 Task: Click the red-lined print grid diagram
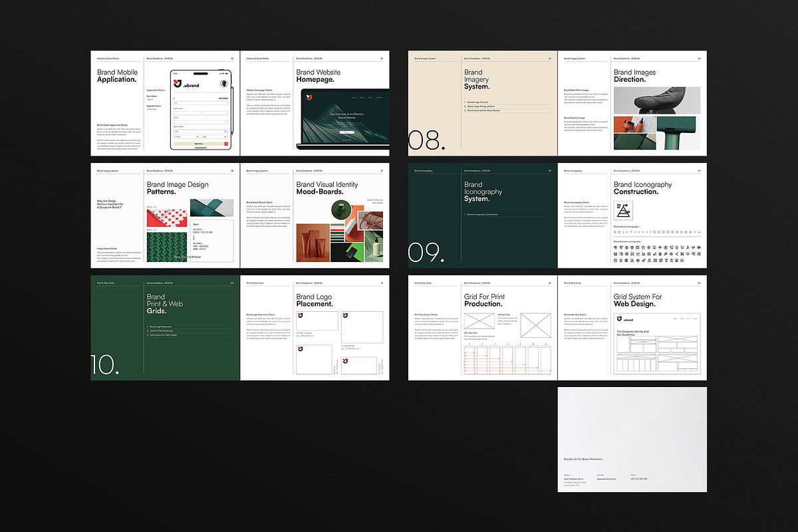(507, 360)
